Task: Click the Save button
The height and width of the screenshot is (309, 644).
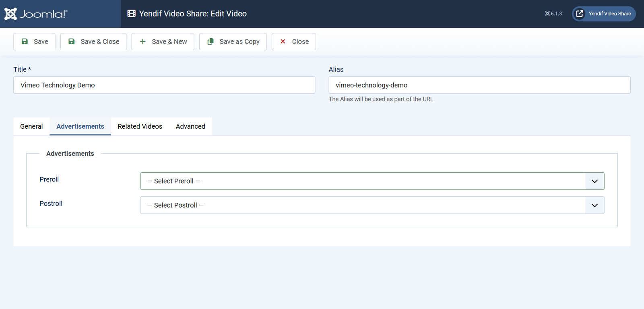Action: [x=34, y=41]
